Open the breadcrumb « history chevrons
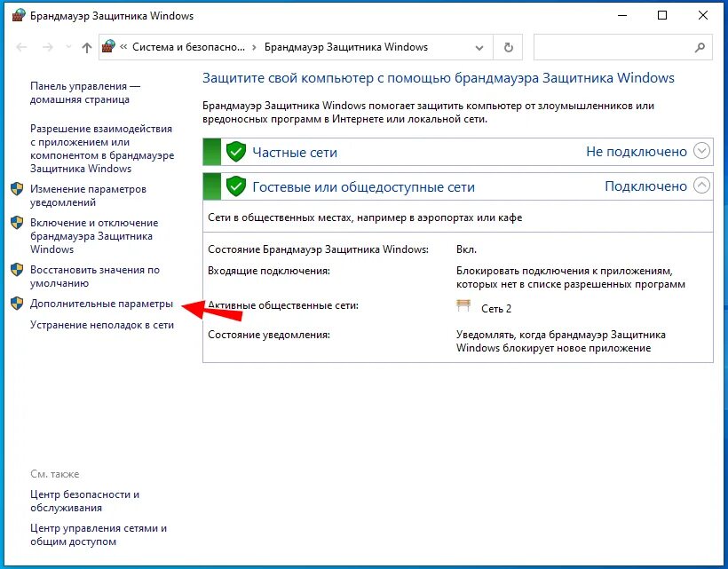This screenshot has height=569, width=728. (123, 47)
